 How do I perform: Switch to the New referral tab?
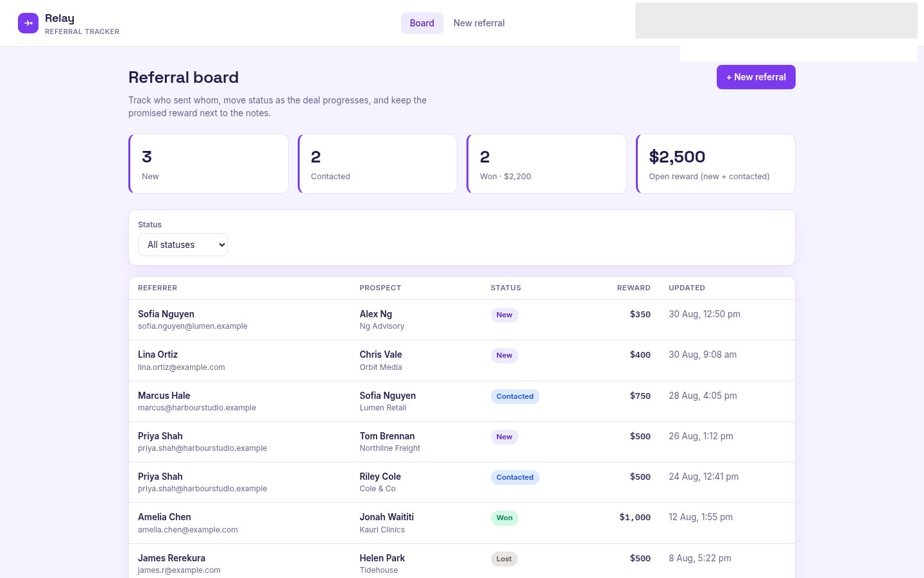(x=479, y=23)
